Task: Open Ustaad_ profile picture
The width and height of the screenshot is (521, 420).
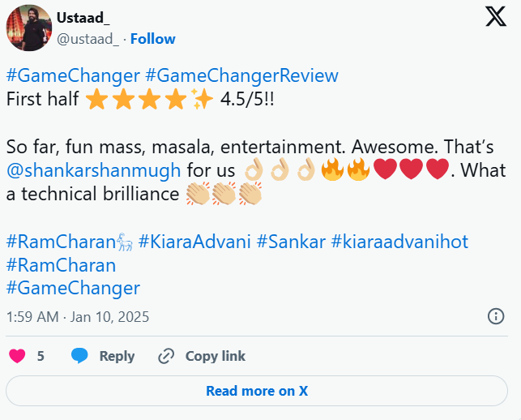Action: 28,28
